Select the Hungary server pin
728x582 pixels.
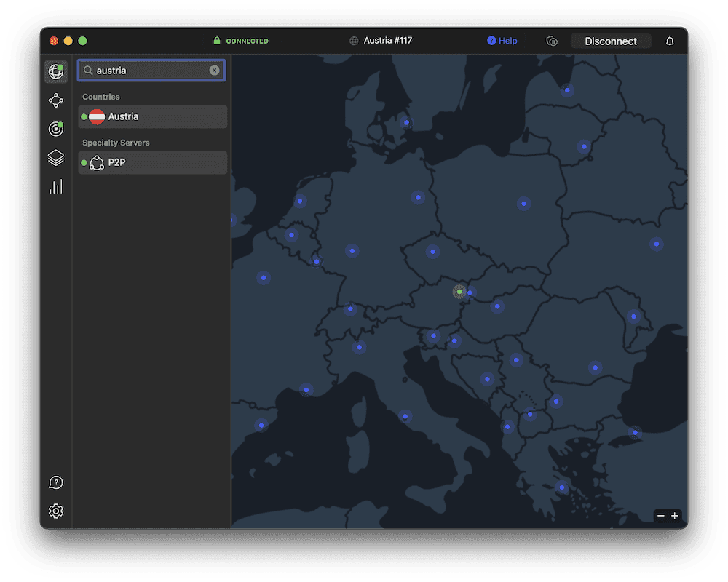[497, 306]
